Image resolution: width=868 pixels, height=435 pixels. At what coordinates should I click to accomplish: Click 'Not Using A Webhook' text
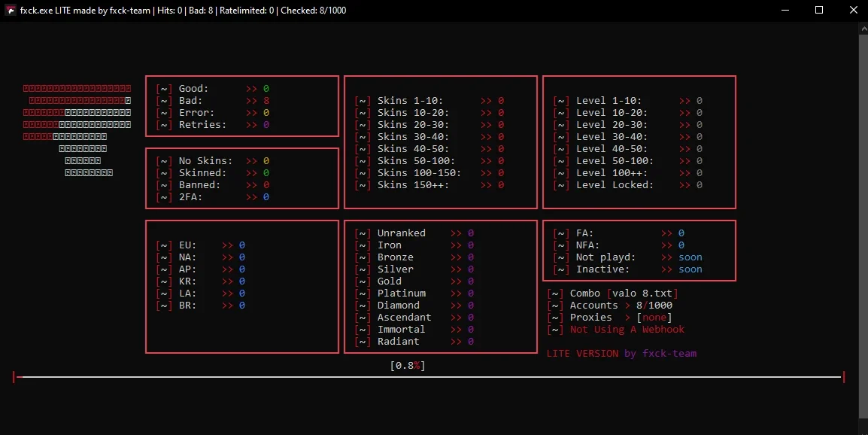point(627,329)
